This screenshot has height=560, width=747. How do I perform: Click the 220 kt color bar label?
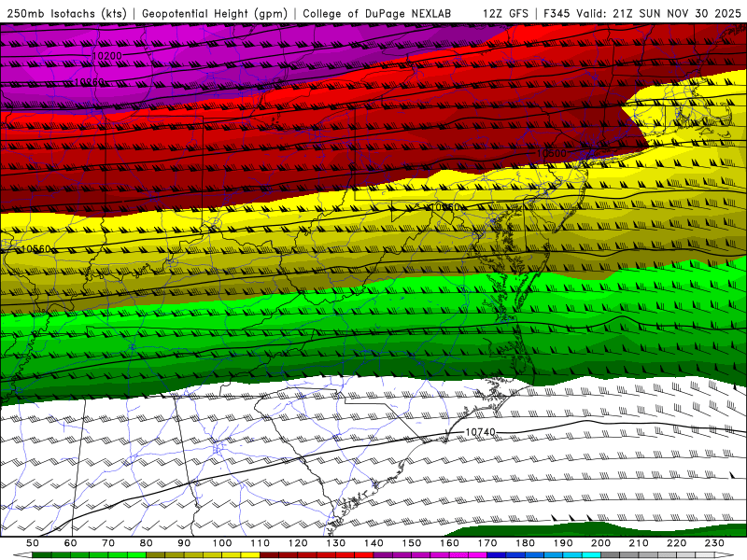click(x=676, y=543)
